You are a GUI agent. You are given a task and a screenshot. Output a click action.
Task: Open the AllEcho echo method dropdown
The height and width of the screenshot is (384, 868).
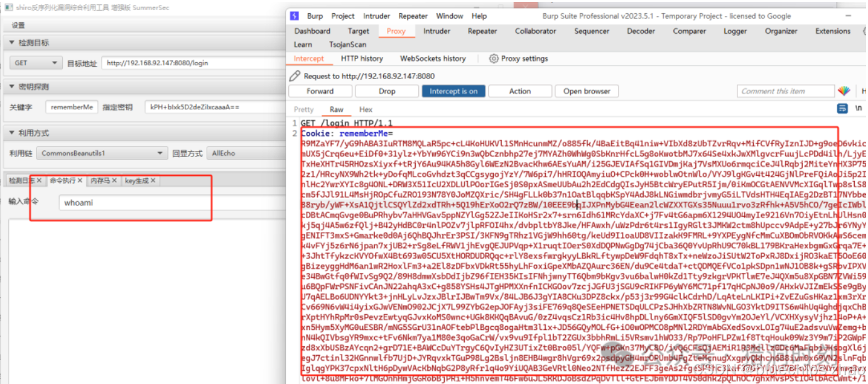pos(246,153)
